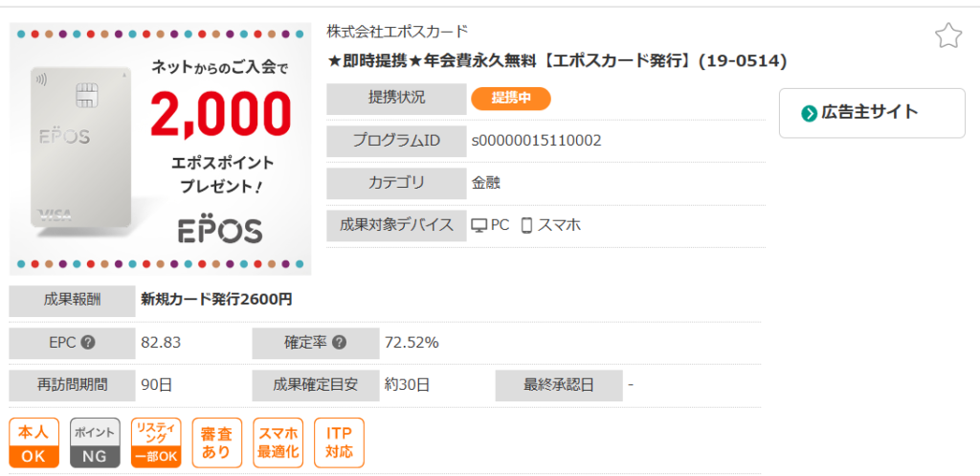Open the エポスカード発行 program title

pos(557,61)
